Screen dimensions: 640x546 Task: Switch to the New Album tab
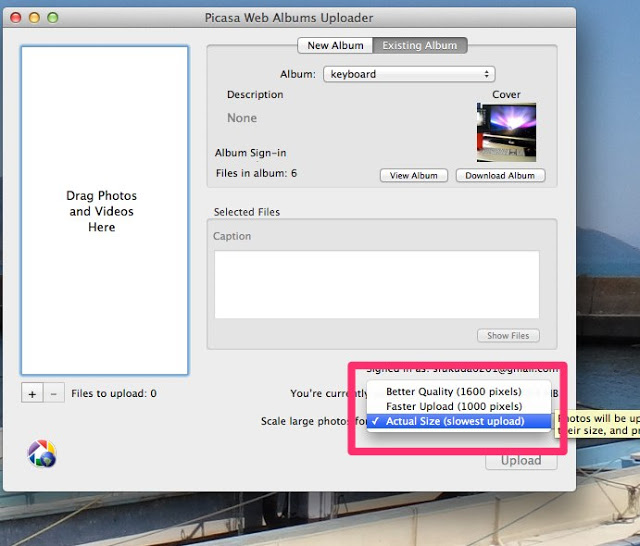coord(335,45)
